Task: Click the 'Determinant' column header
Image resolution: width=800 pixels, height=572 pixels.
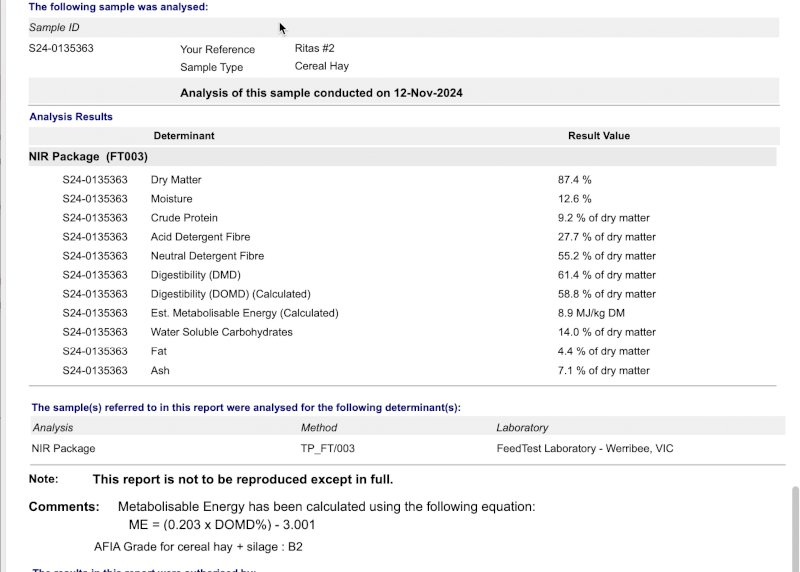Action: pyautogui.click(x=184, y=136)
